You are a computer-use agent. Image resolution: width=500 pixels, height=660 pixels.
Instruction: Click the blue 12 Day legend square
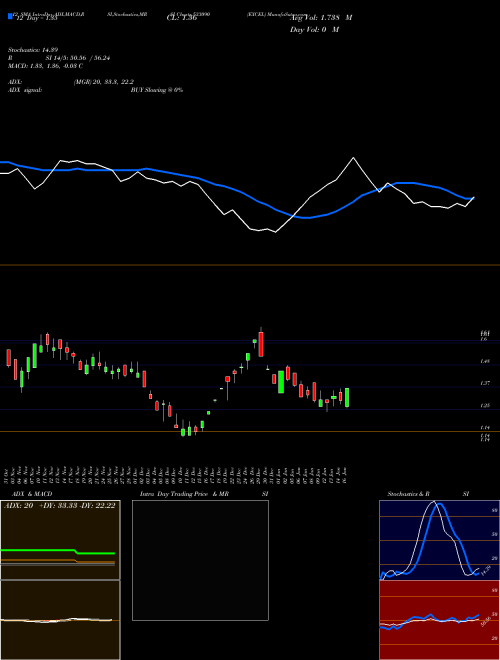(x=11, y=16)
